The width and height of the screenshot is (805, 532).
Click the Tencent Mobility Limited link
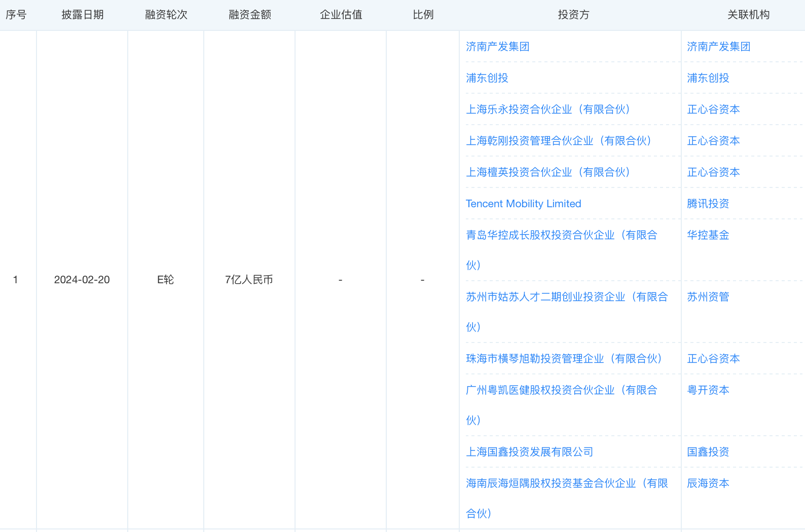point(523,204)
